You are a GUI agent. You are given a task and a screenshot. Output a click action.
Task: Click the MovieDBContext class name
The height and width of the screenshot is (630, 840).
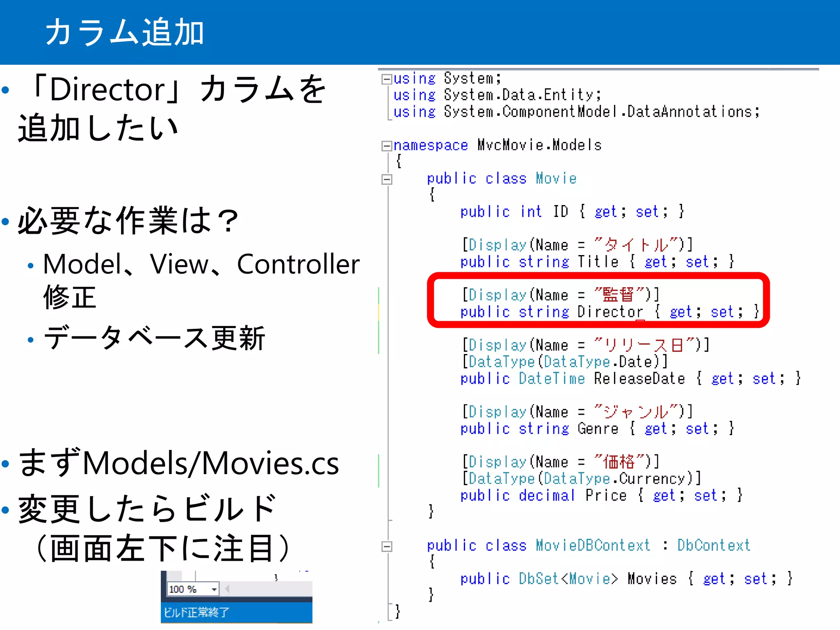click(x=593, y=546)
